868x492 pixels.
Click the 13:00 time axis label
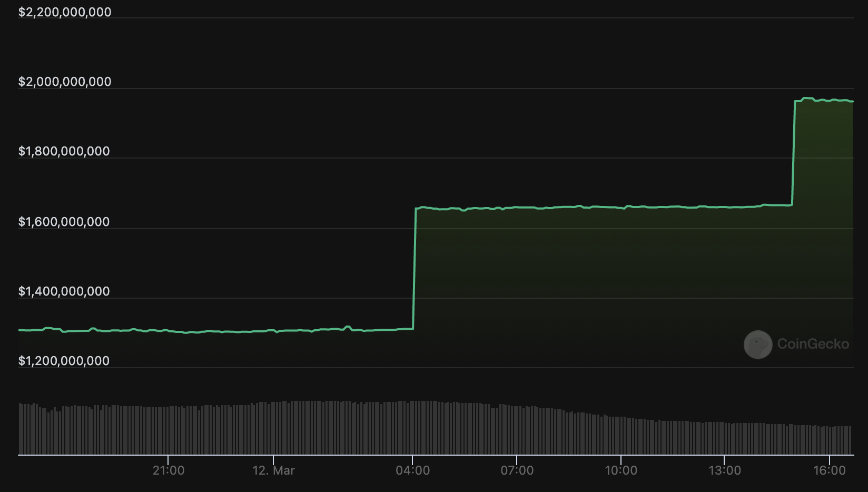click(x=725, y=470)
